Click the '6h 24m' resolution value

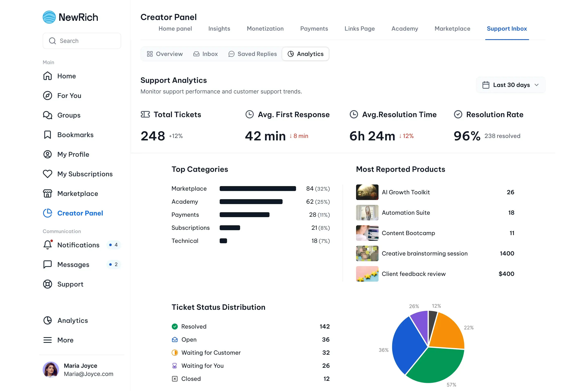tap(372, 136)
